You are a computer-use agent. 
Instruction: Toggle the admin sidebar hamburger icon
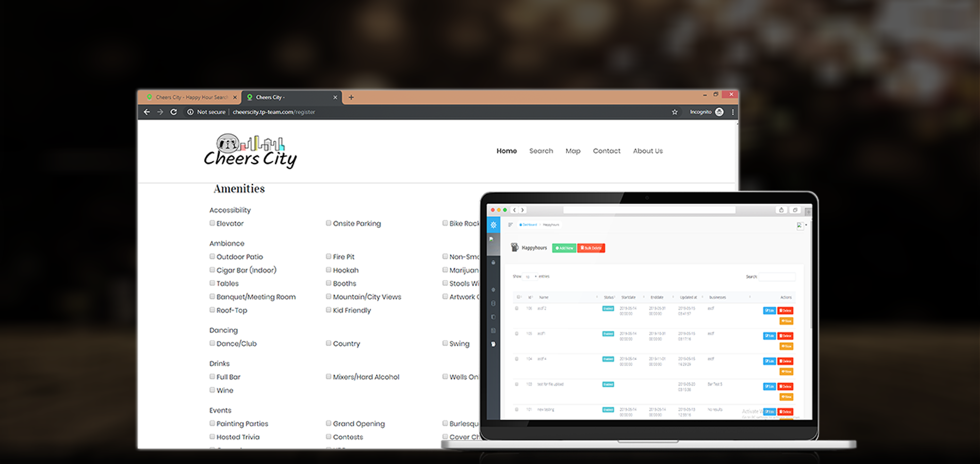click(510, 225)
